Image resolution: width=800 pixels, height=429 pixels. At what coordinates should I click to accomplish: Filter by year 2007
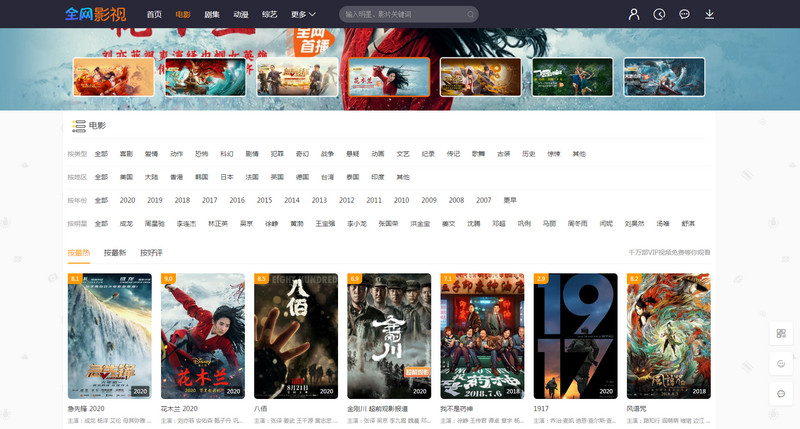484,200
